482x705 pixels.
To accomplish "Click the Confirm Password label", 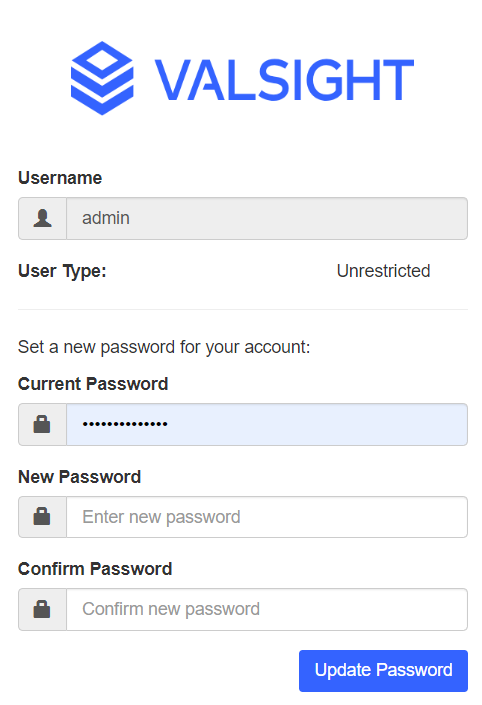I will 95,569.
